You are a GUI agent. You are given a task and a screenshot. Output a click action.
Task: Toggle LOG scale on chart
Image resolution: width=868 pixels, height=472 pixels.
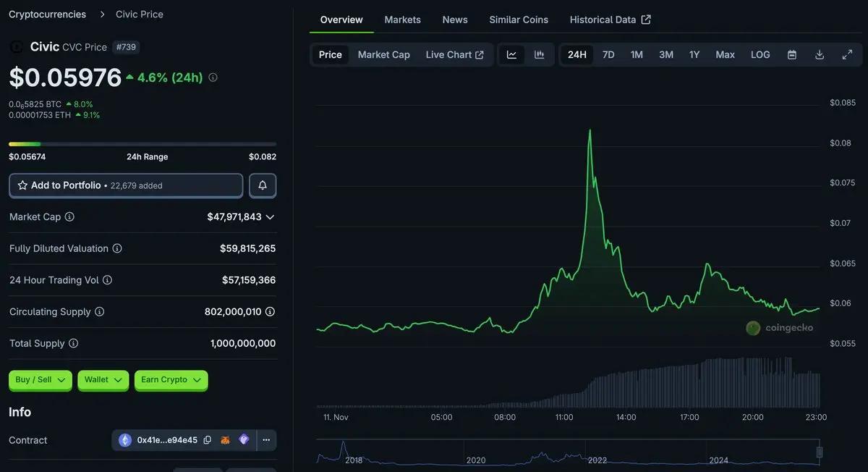pos(760,55)
